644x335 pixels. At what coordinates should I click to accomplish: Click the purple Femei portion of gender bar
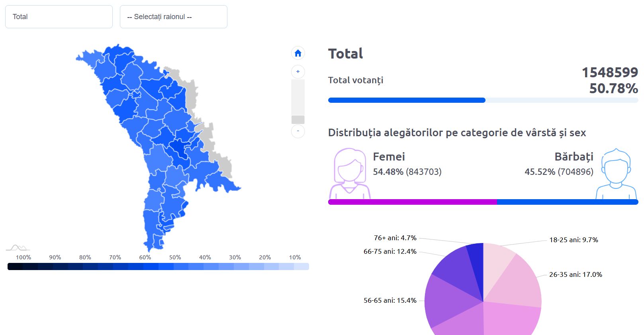[412, 202]
